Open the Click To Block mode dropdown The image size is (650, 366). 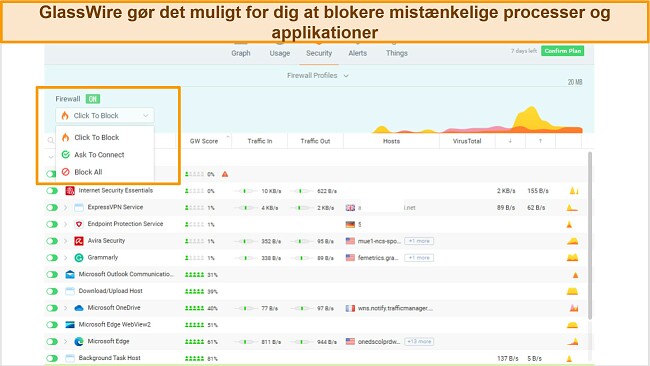[x=105, y=115]
